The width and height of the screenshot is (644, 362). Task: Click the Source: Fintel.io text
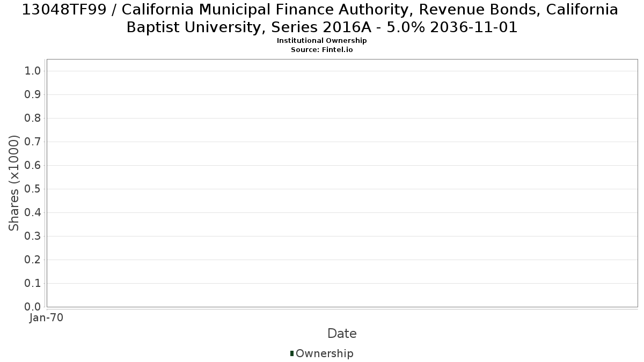[x=322, y=49]
